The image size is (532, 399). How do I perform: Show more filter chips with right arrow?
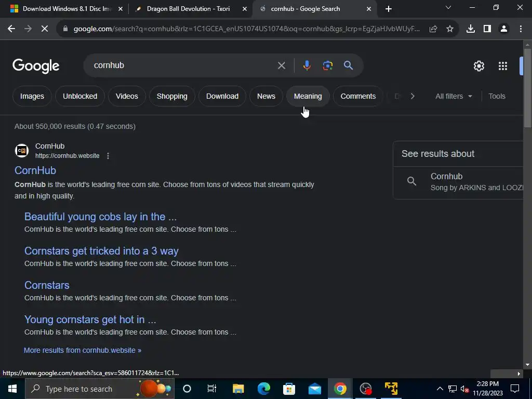[412, 96]
